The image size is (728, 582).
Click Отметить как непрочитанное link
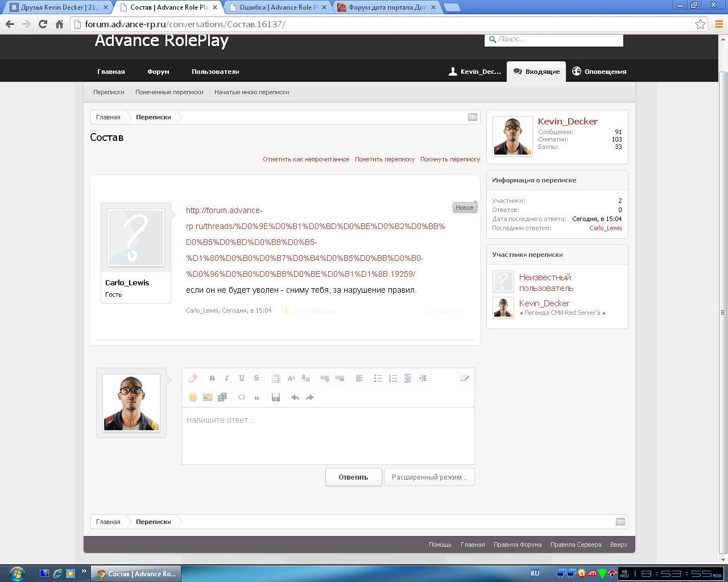pos(306,159)
